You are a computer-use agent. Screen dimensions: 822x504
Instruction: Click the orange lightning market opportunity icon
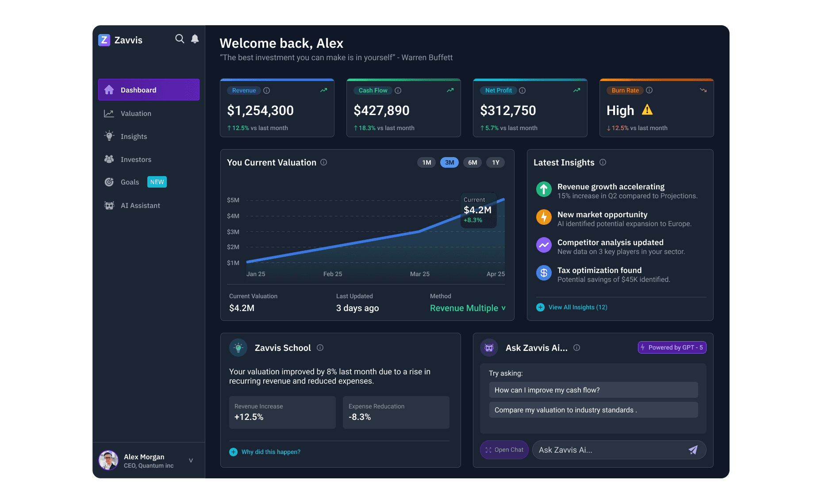pos(544,217)
